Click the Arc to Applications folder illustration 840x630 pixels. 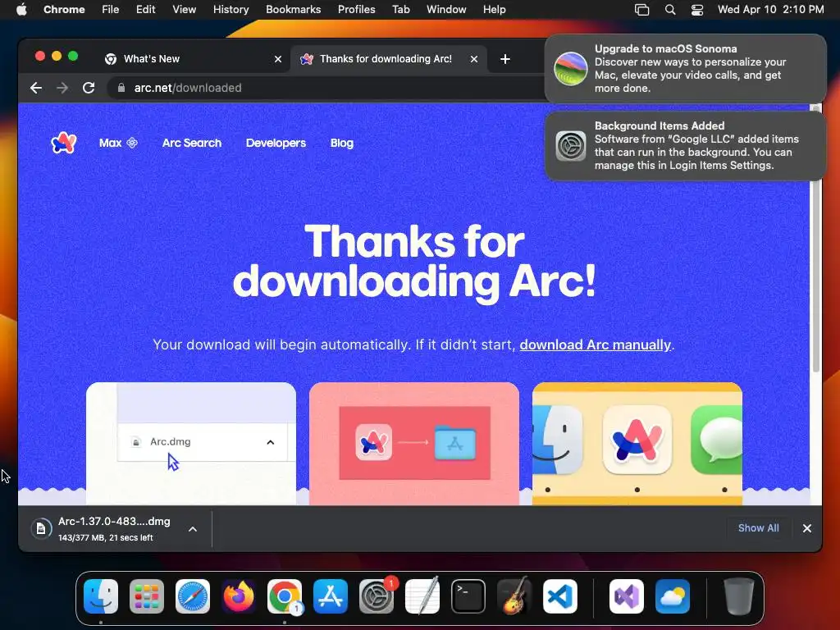point(414,444)
